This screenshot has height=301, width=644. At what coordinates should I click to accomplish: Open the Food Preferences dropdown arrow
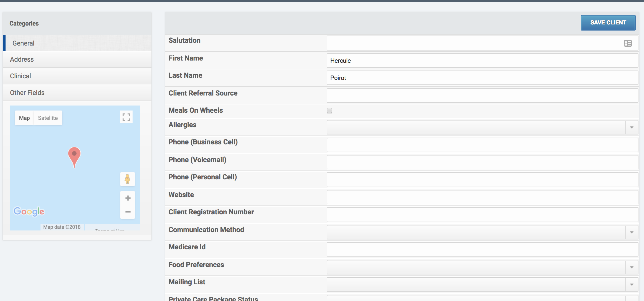(x=632, y=267)
